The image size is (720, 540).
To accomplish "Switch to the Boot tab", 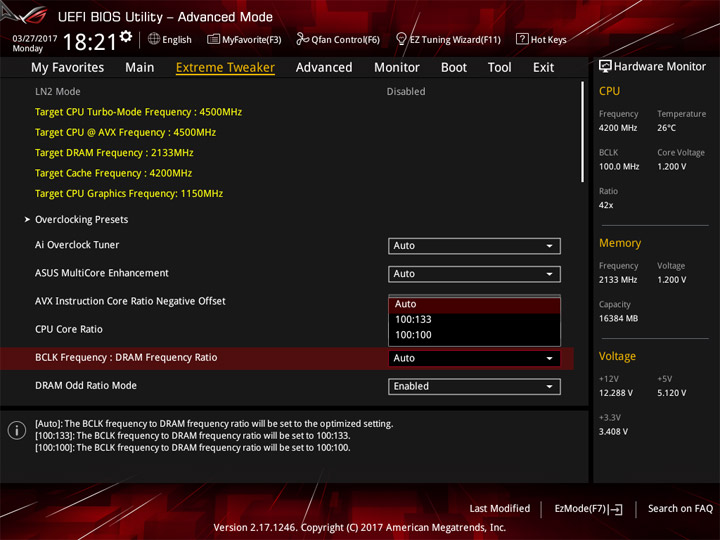I will click(x=454, y=68).
